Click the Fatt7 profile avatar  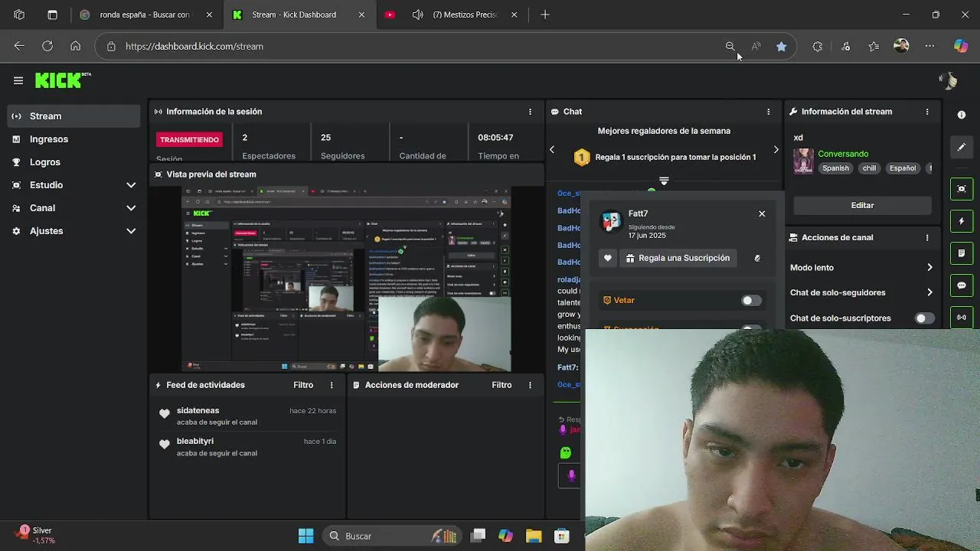[x=610, y=221]
